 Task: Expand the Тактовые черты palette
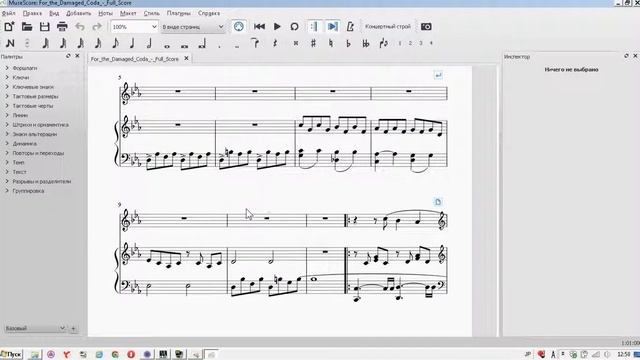point(33,106)
